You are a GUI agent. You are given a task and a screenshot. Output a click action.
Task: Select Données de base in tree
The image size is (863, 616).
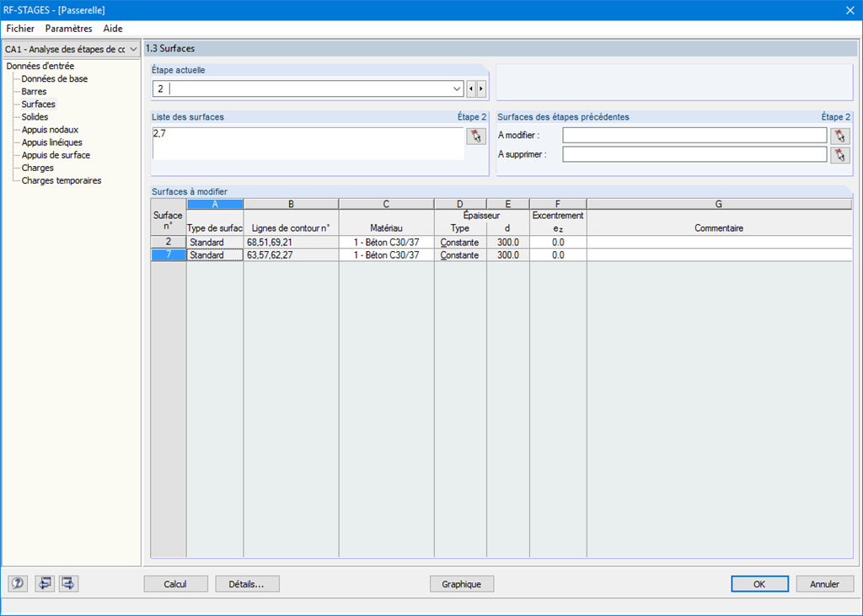55,78
